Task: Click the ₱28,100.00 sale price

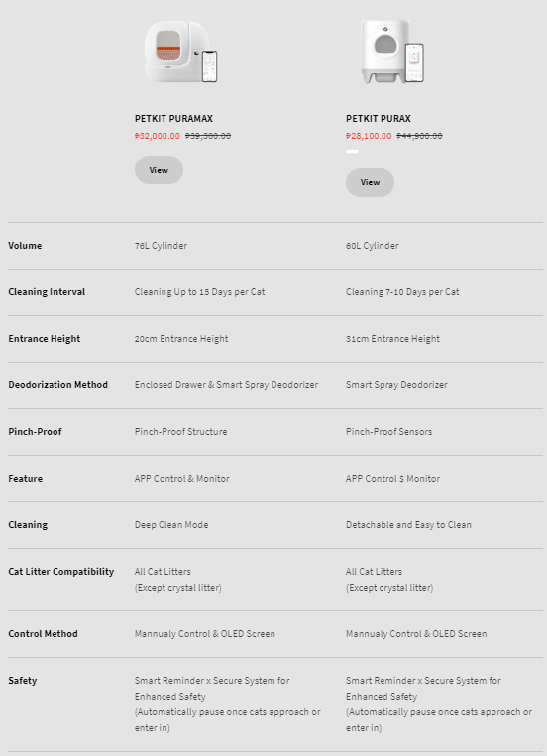Action: (369, 136)
